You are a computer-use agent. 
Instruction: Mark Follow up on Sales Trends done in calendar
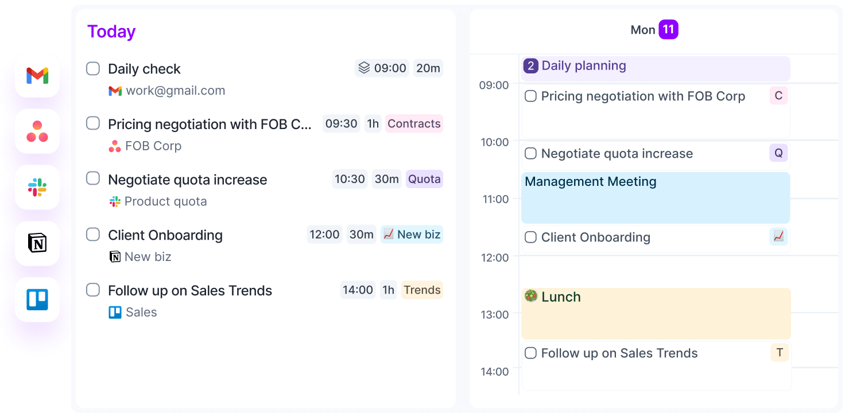531,353
